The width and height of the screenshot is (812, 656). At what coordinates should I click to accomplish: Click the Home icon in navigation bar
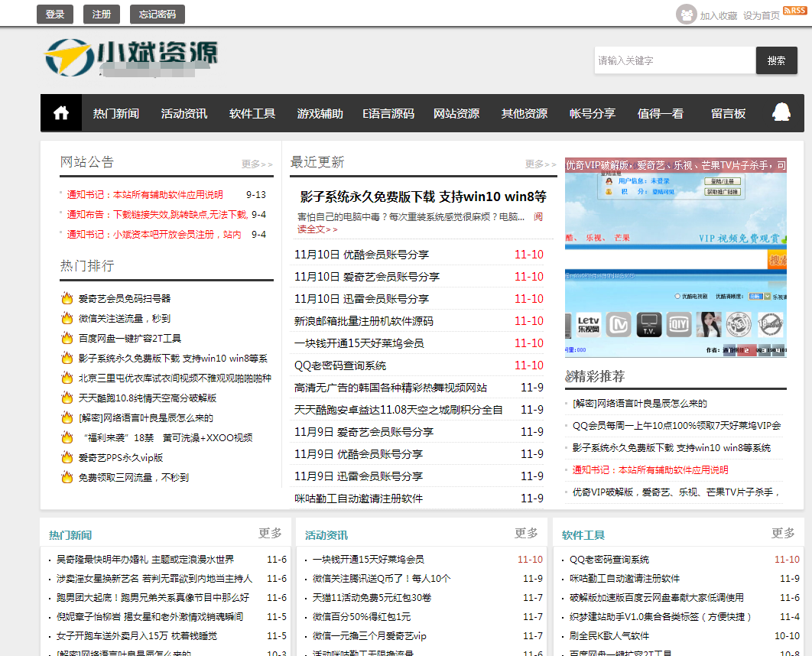61,113
